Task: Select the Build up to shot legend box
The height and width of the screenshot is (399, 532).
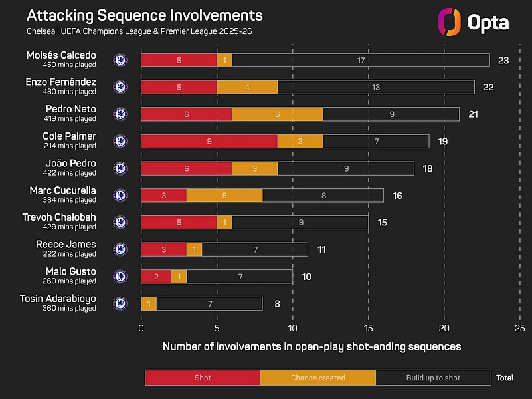Action: (x=433, y=378)
